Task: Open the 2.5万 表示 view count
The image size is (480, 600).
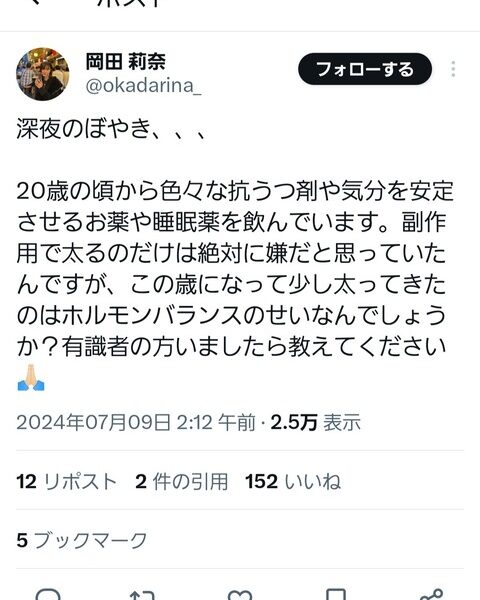Action: tap(315, 422)
